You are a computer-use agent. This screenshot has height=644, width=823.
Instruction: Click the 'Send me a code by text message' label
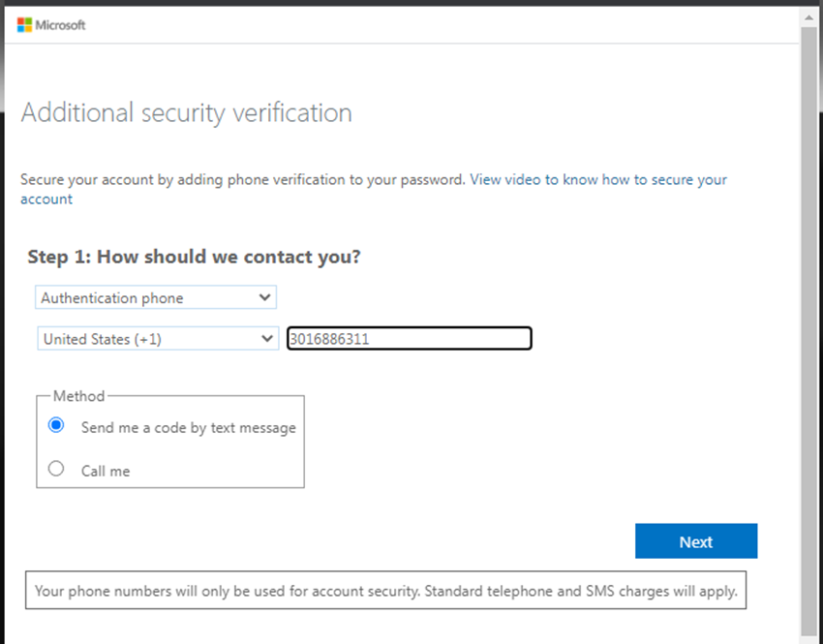(189, 427)
